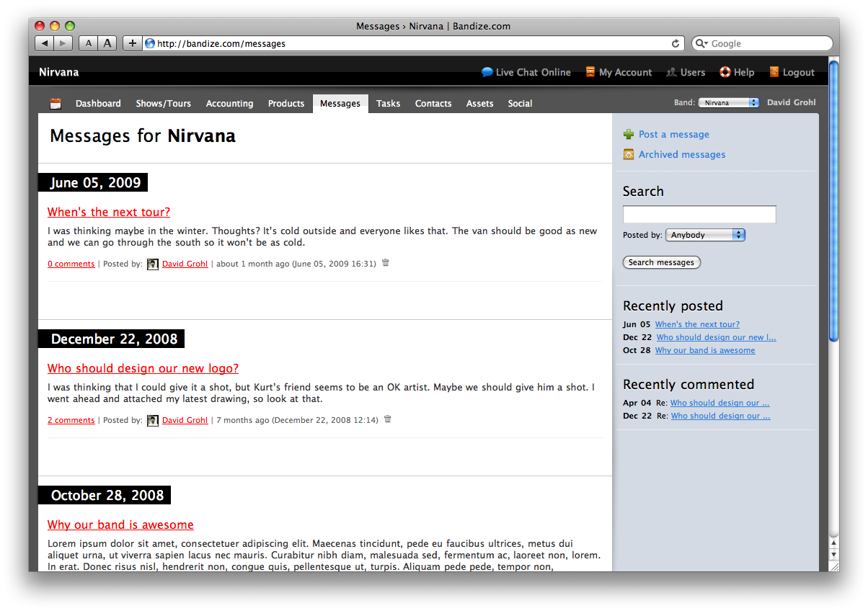The width and height of the screenshot is (868, 611).
Task: Go forward with the browser forward arrow
Action: coord(63,43)
